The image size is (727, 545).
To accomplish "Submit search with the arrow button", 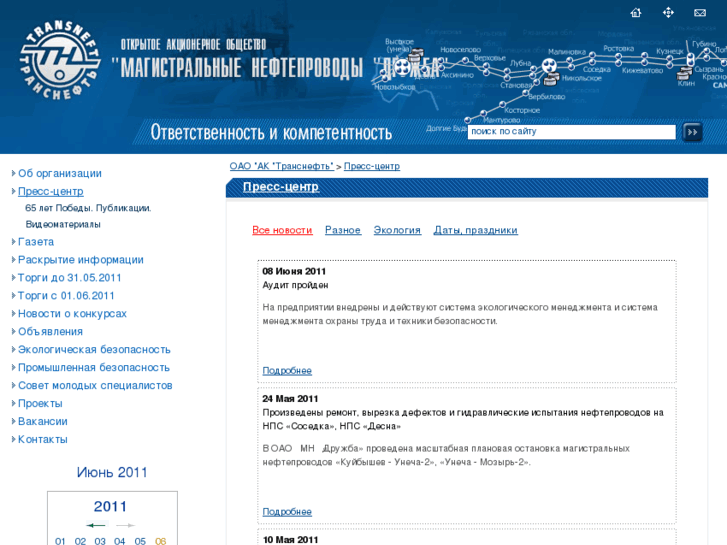I will pos(692,132).
